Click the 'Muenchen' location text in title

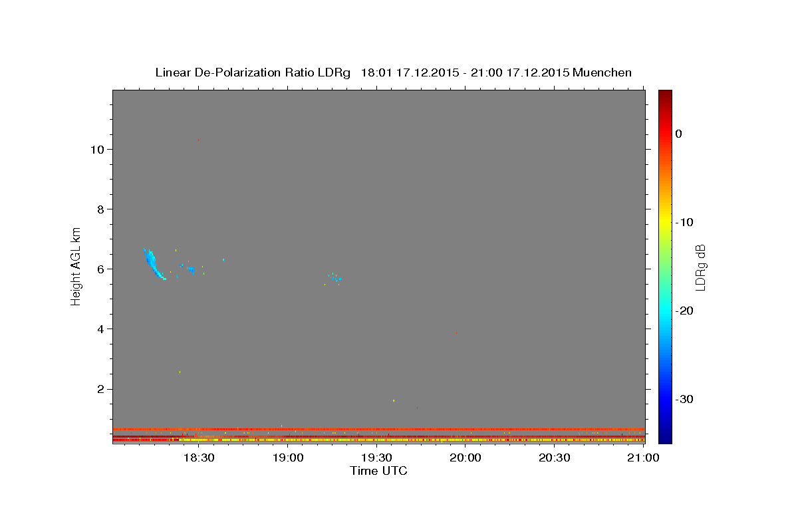602,72
